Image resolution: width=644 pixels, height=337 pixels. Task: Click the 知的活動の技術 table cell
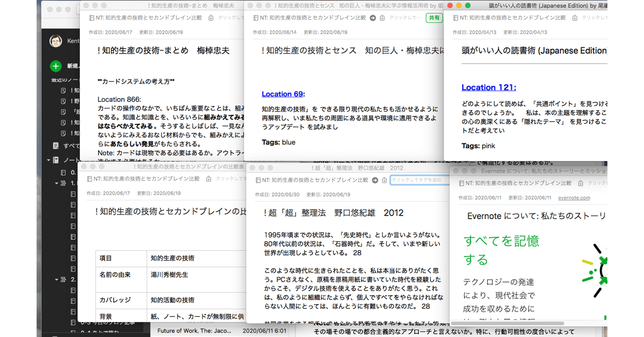196,300
